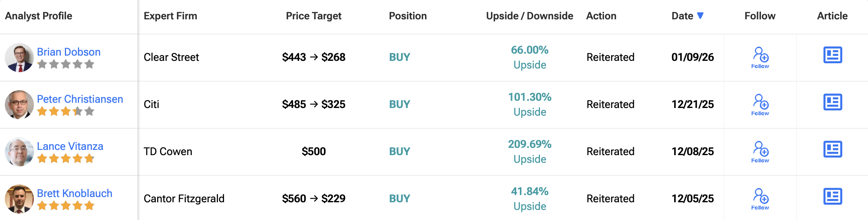Follow analyst Brett Knoblauch
The image size is (868, 220).
tap(760, 199)
